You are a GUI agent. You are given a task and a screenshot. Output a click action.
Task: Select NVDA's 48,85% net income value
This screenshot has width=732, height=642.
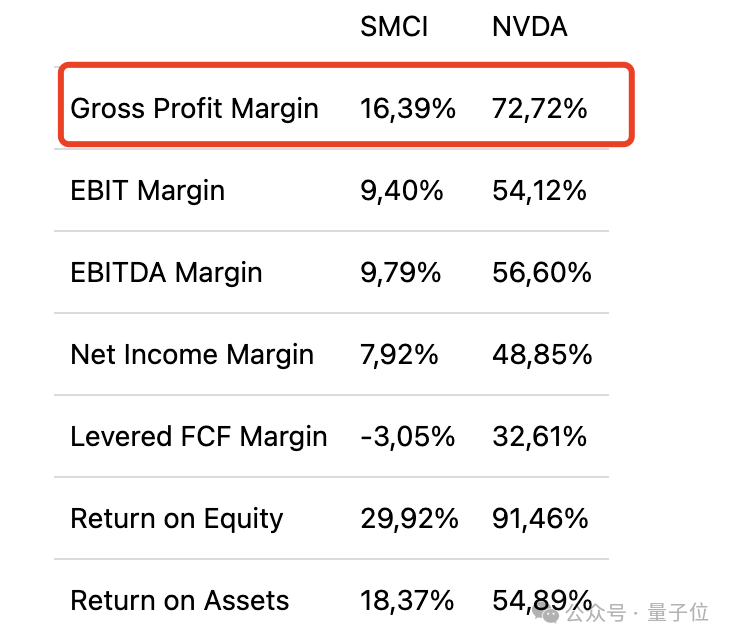click(x=542, y=355)
